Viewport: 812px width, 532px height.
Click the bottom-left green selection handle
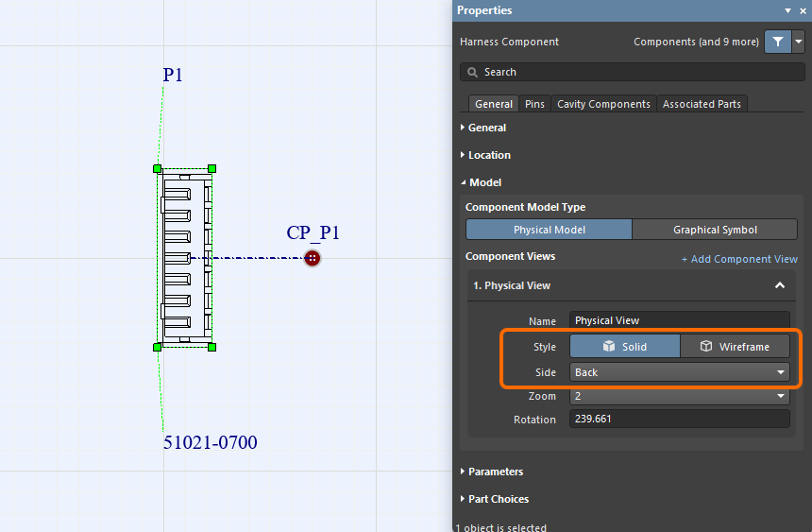tap(158, 347)
